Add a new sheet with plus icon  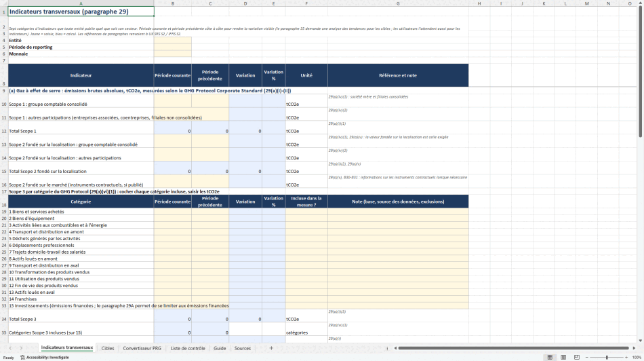pos(271,348)
